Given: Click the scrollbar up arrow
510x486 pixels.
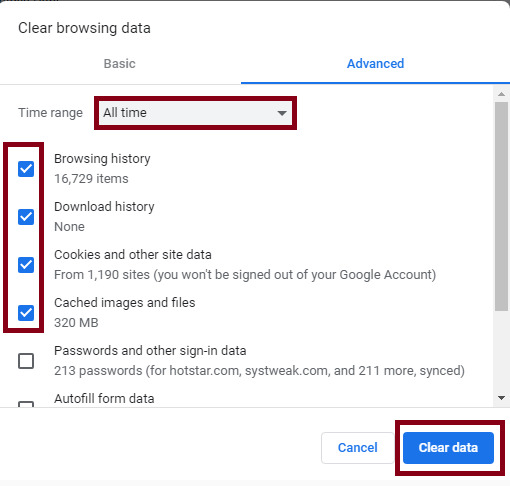Looking at the screenshot, I should (x=501, y=94).
